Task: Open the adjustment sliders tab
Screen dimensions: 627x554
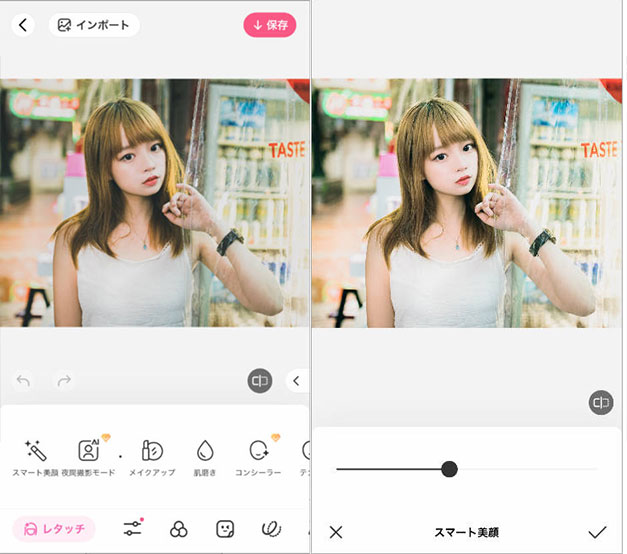Action: [x=133, y=528]
